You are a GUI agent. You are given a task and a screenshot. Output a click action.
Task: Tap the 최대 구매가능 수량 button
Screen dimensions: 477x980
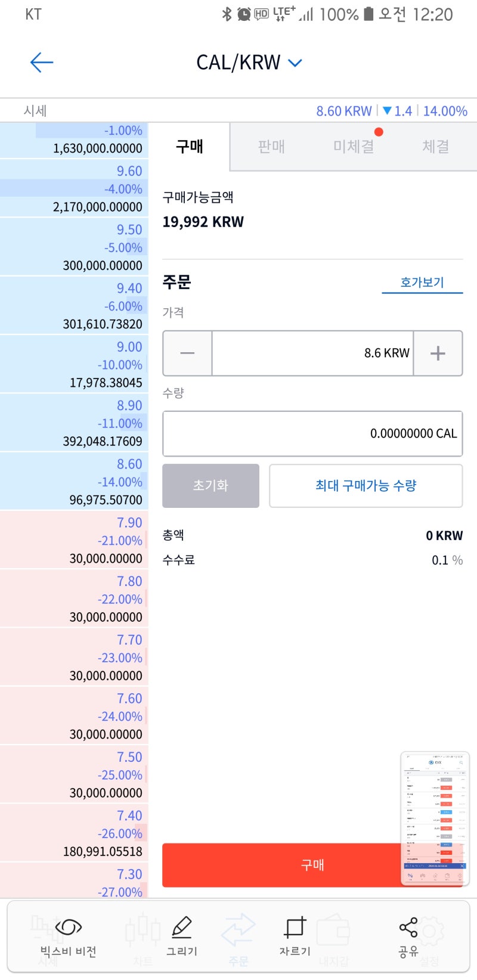[366, 485]
